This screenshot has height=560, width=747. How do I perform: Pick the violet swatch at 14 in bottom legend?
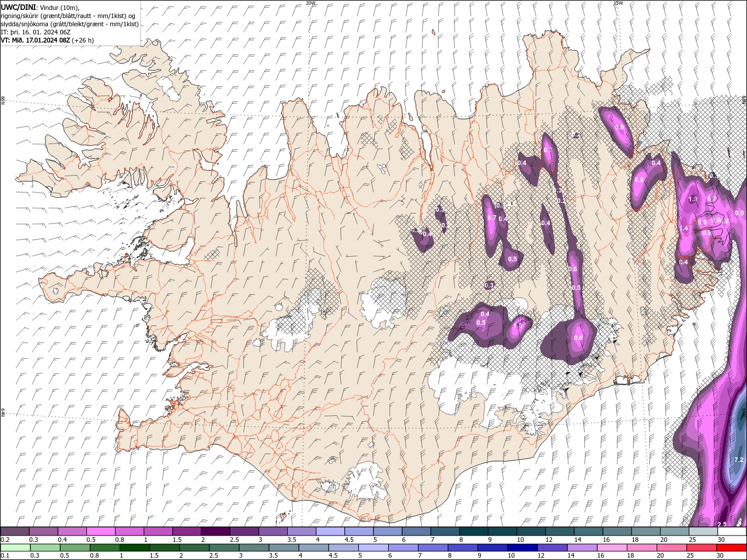pos(582,548)
